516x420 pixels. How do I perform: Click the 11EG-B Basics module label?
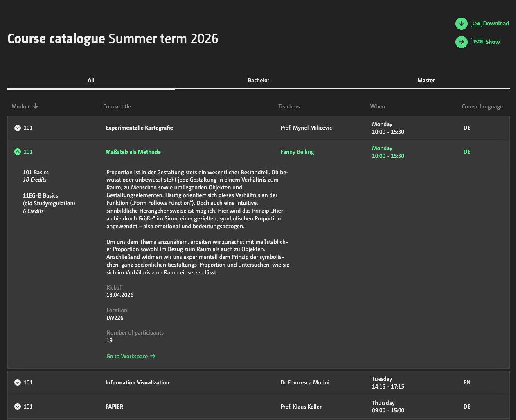pos(41,196)
